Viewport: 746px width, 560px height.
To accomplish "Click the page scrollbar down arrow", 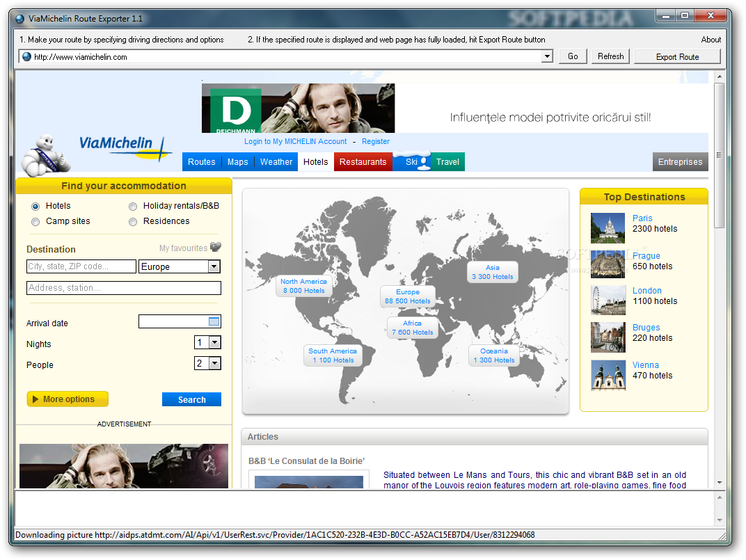I will [720, 483].
